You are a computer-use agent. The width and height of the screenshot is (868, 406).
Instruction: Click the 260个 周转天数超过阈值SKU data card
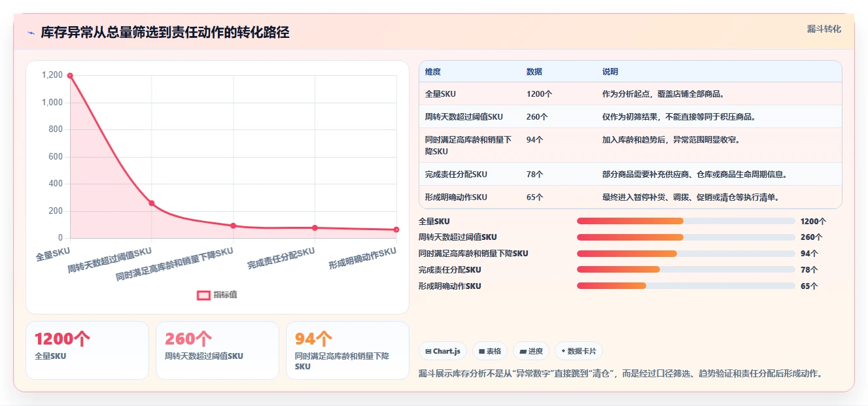click(217, 350)
